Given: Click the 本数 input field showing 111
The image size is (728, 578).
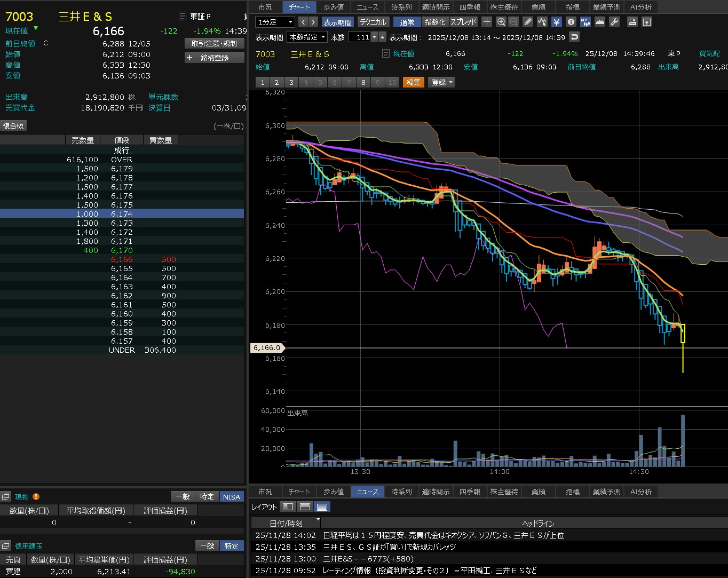Looking at the screenshot, I should coord(359,37).
